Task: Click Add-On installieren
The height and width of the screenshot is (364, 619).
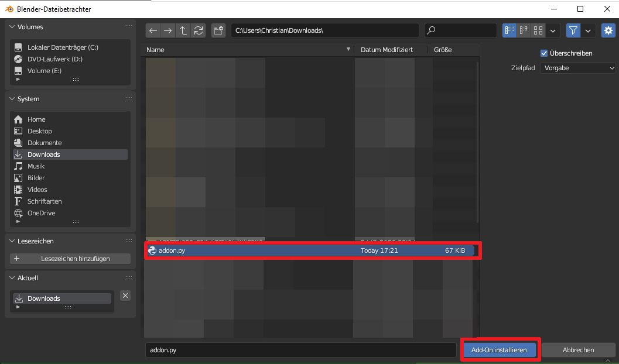Action: click(x=499, y=350)
